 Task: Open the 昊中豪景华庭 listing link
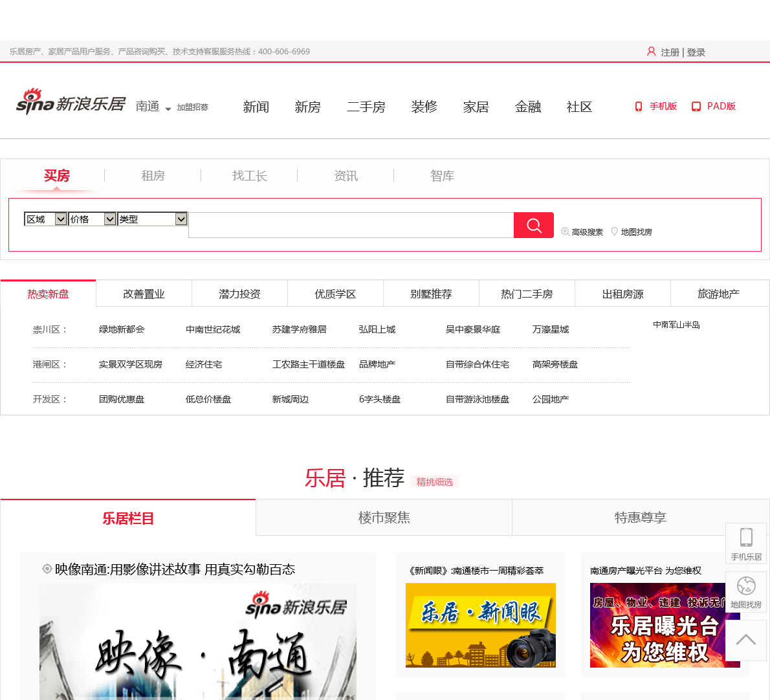pos(472,329)
